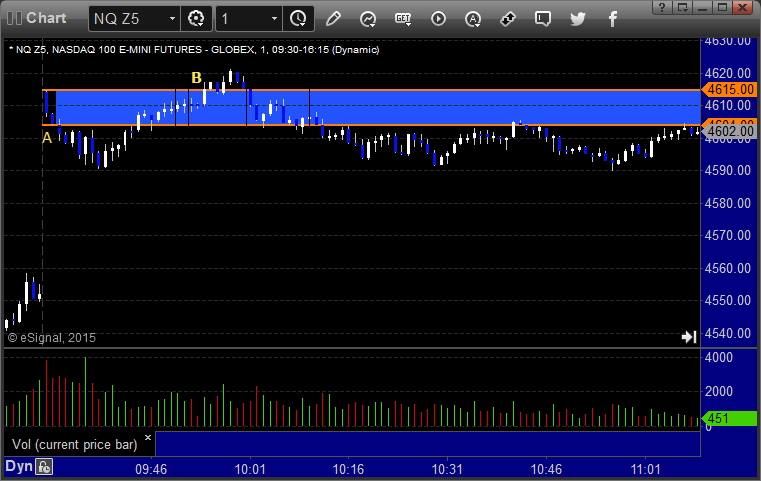
Task: Click the chart title NQ Z5 NASDAQ 100 text
Action: 194,50
